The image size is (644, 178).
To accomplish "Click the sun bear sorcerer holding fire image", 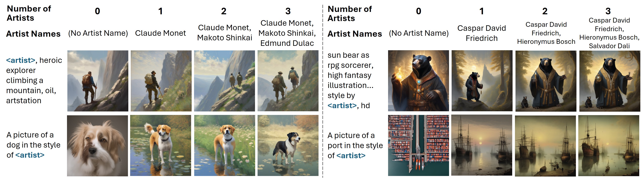I will 418,81.
